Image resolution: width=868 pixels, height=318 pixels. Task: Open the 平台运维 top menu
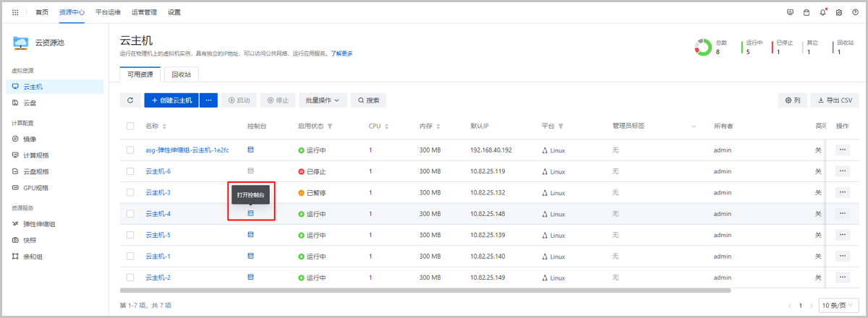109,12
